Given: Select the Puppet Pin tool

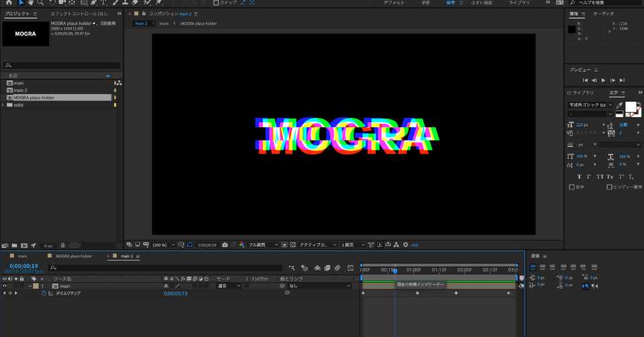Looking at the screenshot, I should point(158,3).
